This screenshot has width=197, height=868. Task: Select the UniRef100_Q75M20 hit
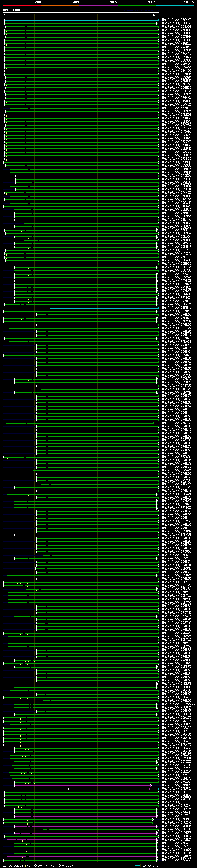tap(177, 840)
